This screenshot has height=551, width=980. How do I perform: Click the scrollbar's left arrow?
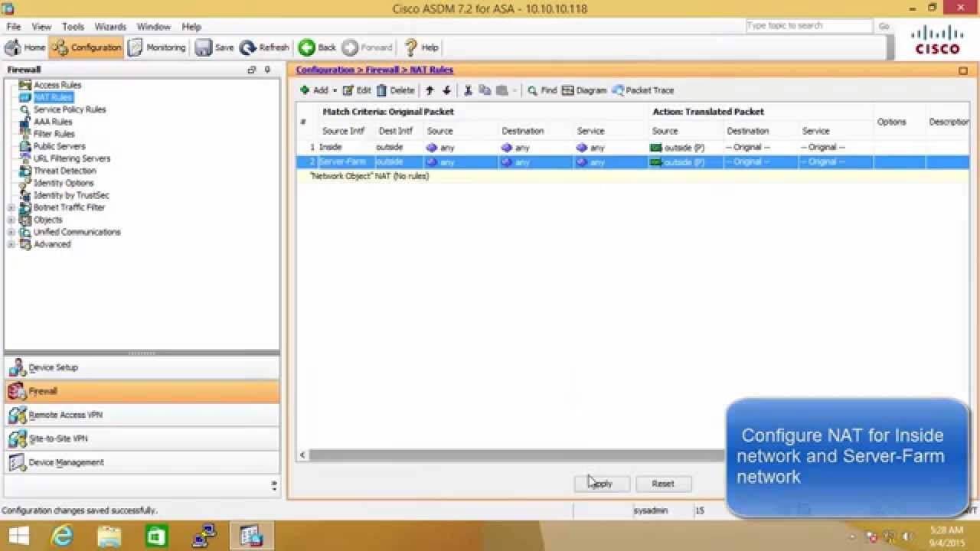point(302,455)
